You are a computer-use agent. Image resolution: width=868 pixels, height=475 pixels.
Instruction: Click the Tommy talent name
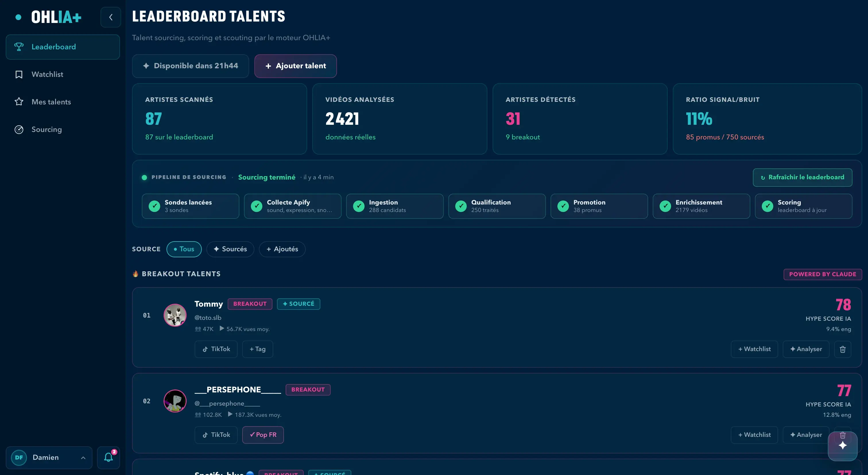pos(209,304)
